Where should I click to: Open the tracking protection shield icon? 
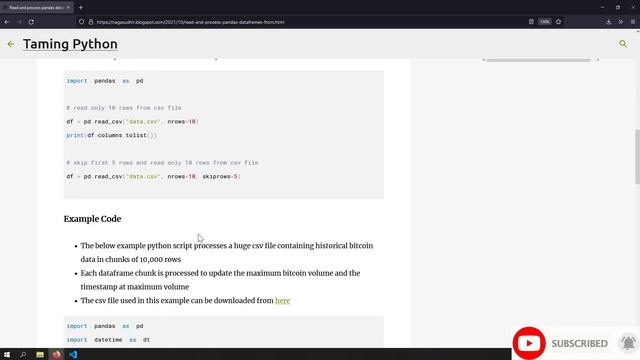(82, 22)
